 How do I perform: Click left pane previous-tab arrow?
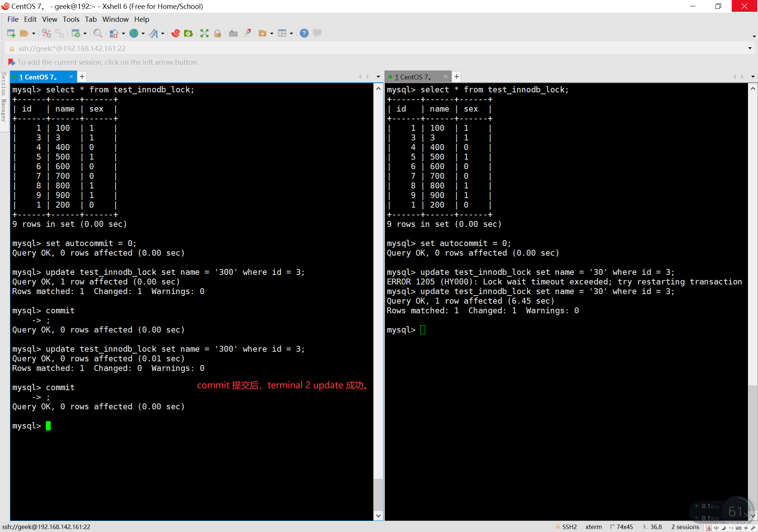point(360,77)
